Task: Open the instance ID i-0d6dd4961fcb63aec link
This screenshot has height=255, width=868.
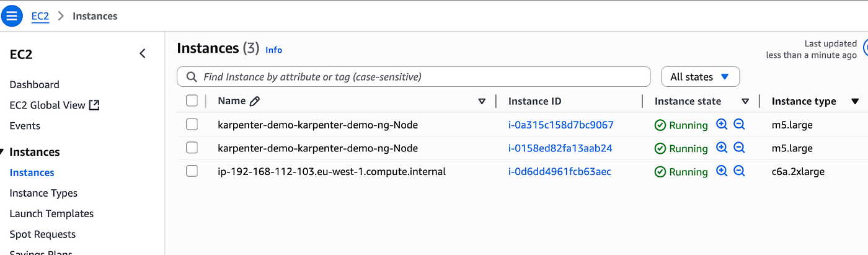Action: 560,171
